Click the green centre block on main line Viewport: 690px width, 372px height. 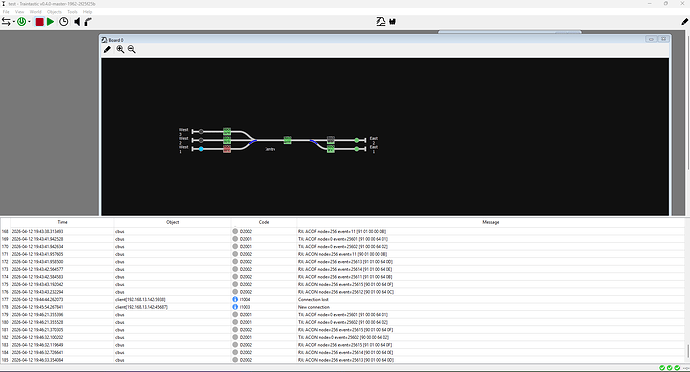(287, 140)
